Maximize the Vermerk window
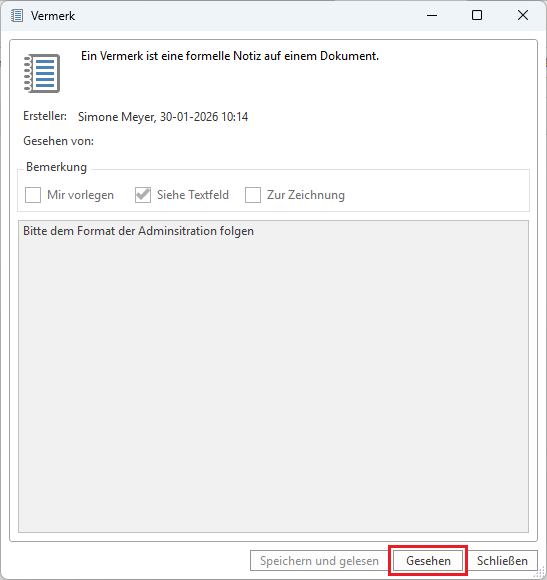 (477, 16)
